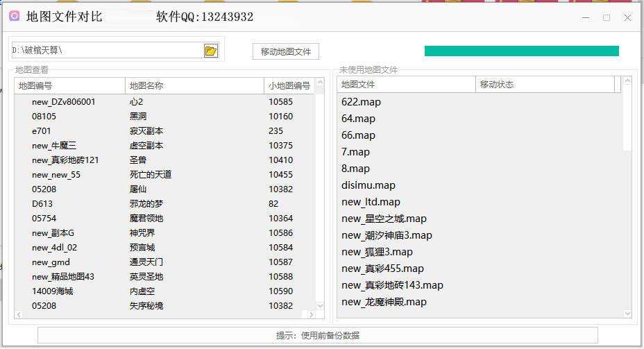644x349 pixels.
Task: Select file new_狐狸3.map
Action: pyautogui.click(x=377, y=252)
